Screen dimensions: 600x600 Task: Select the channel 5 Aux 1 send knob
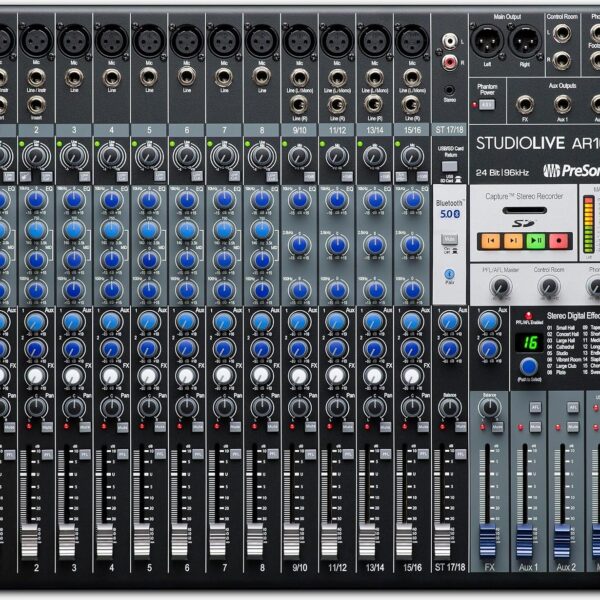tap(149, 321)
